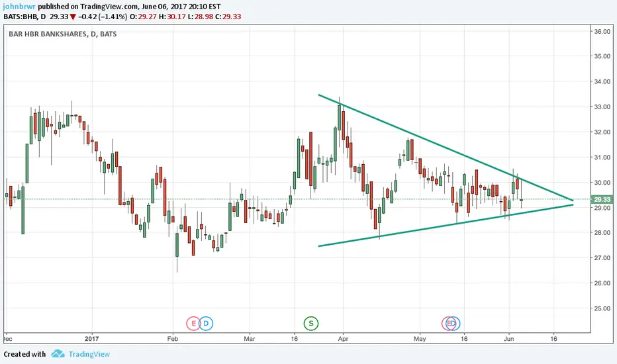The image size is (617, 364).
Task: Click the current price label 29.33 on axis
Action: [602, 199]
